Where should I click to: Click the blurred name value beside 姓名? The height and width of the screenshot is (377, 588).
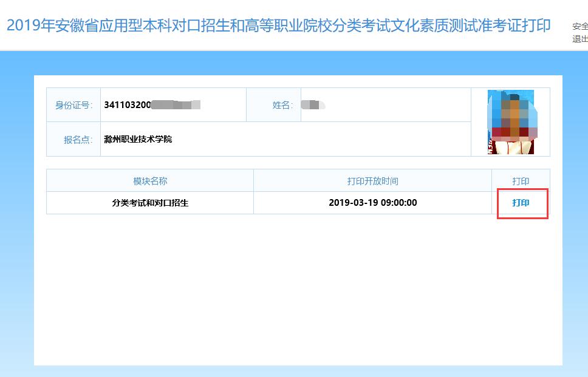click(313, 105)
